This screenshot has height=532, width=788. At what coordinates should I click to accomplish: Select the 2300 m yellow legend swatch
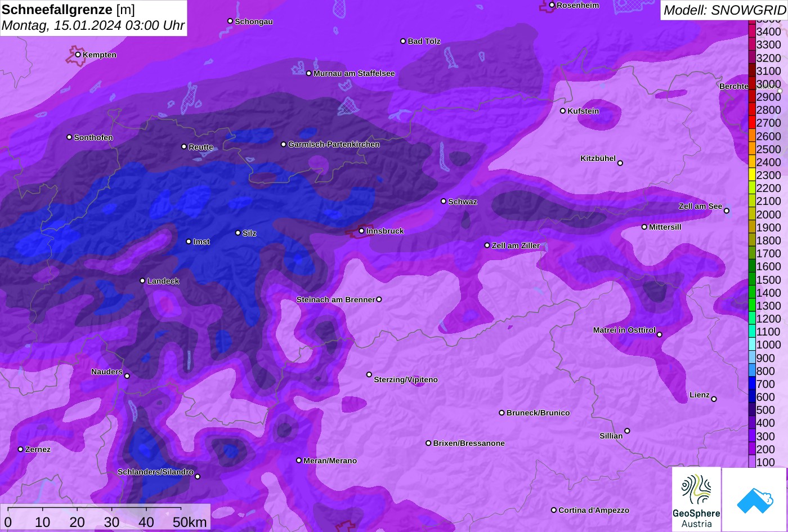coord(752,175)
